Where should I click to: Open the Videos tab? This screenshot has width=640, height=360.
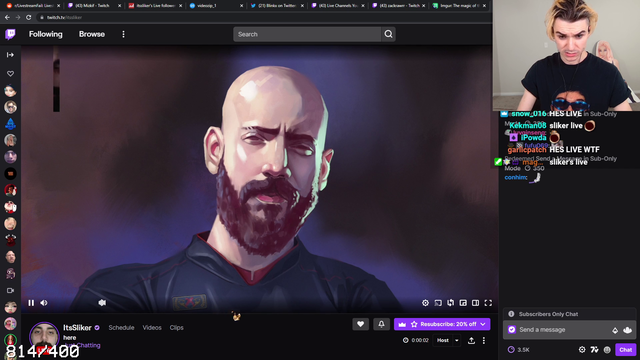[152, 327]
